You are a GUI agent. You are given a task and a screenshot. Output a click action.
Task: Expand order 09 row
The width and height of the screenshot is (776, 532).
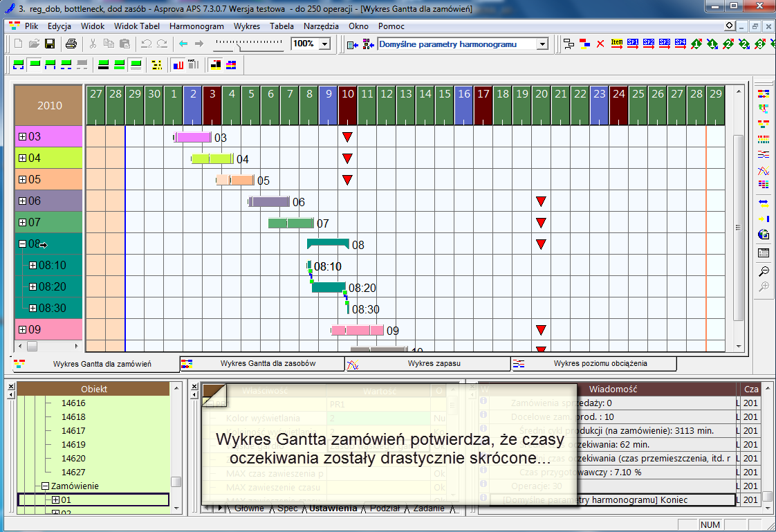[x=22, y=329]
